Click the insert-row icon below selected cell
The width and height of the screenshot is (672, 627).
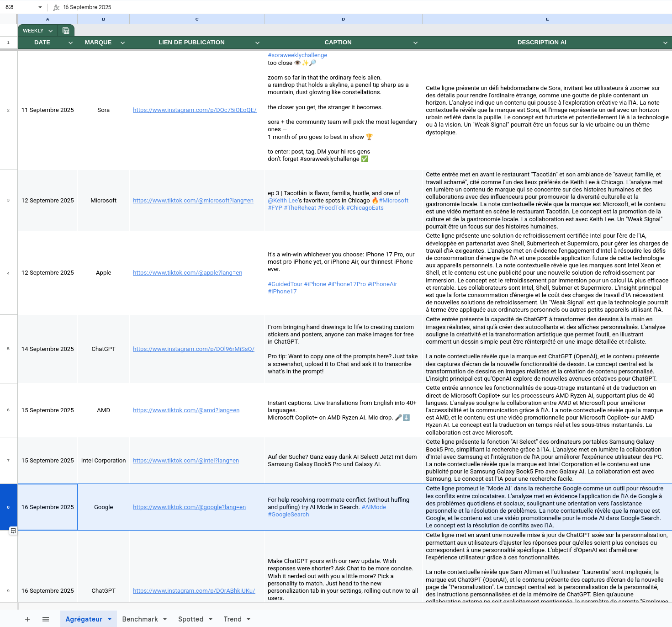[13, 531]
